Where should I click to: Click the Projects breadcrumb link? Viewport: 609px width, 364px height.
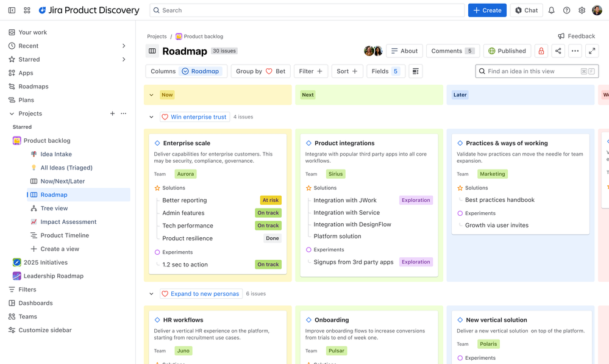[157, 37]
